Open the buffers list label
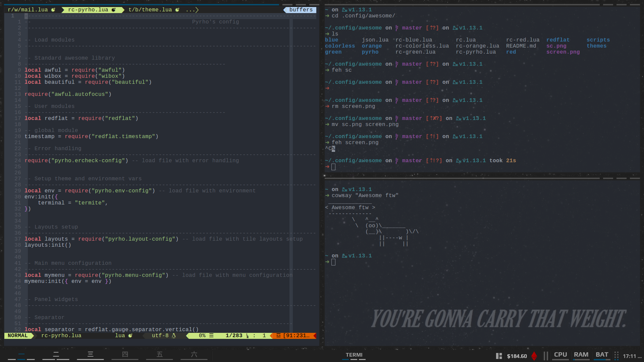Viewport: 644px width, 362px height. coord(301,10)
